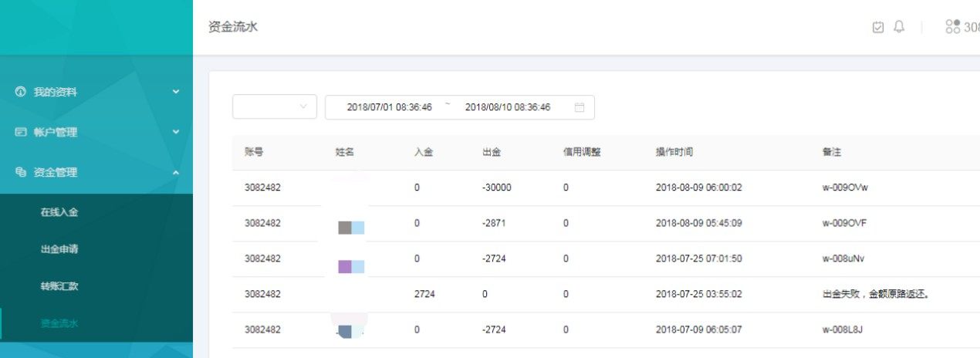Go to 出金申请 in the sidebar
Viewport: 980px width, 358px height.
[x=59, y=249]
